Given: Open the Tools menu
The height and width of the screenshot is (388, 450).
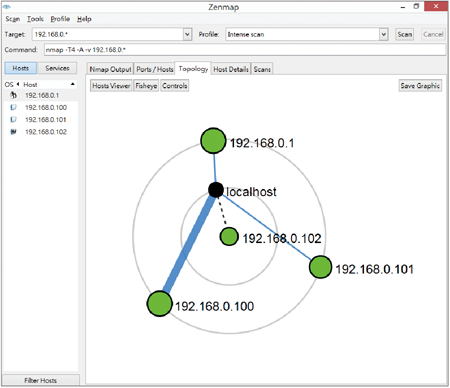Looking at the screenshot, I should click(35, 19).
